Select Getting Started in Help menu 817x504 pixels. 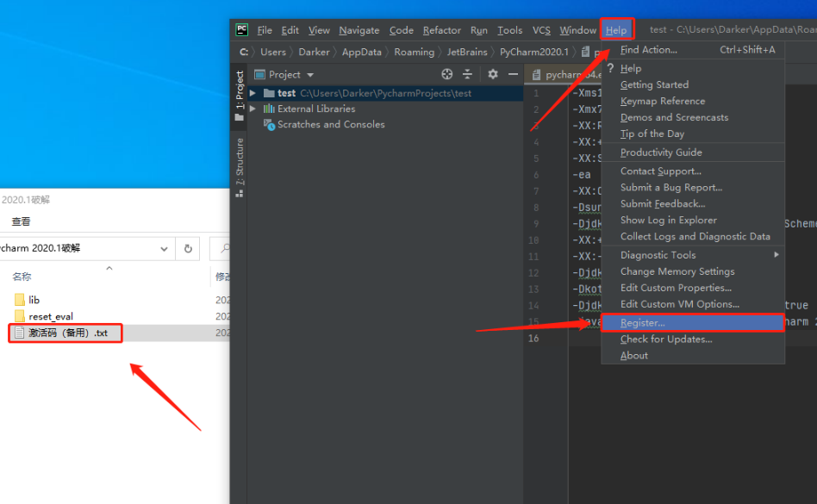693,84
